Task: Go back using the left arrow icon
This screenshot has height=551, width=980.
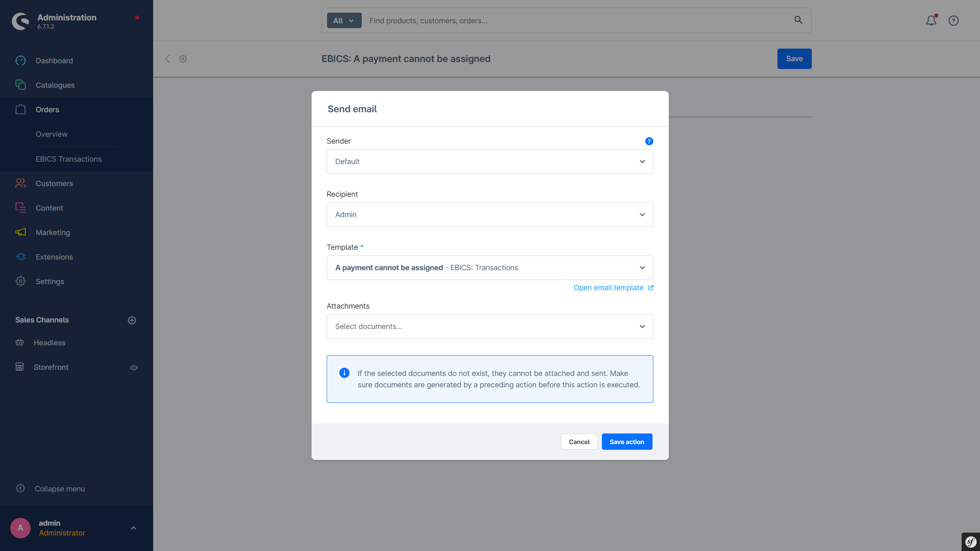Action: point(167,59)
